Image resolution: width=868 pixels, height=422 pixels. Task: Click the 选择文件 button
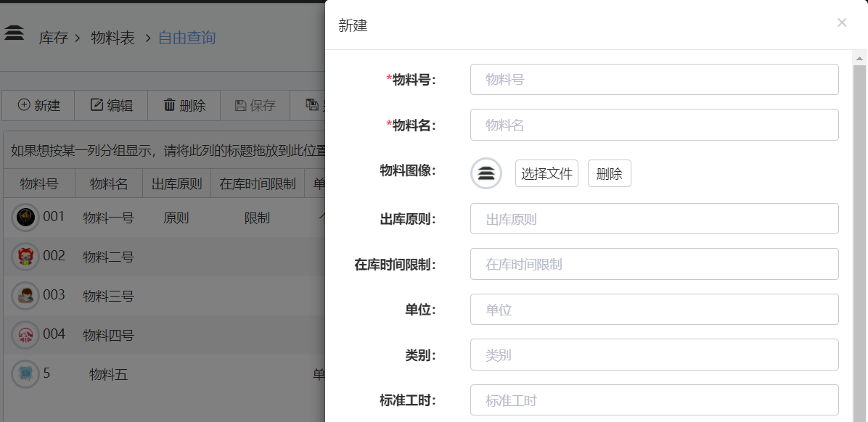pyautogui.click(x=546, y=173)
